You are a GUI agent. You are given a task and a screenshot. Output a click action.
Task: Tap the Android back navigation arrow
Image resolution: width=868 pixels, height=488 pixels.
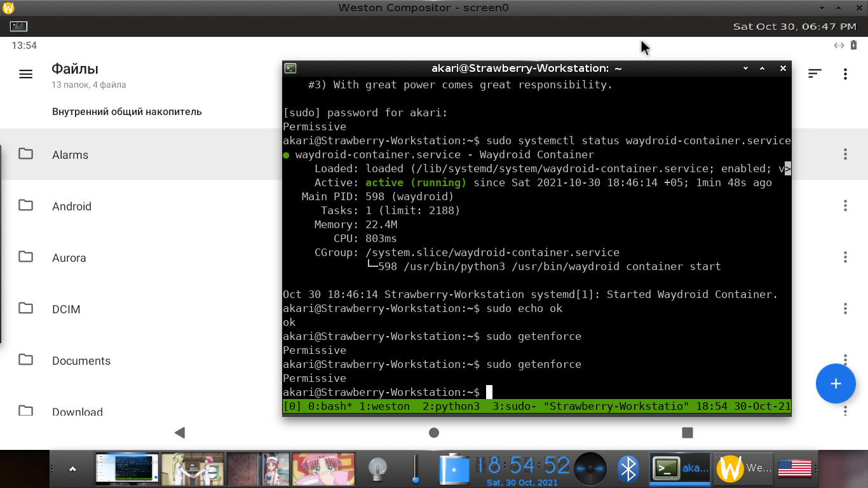(179, 433)
